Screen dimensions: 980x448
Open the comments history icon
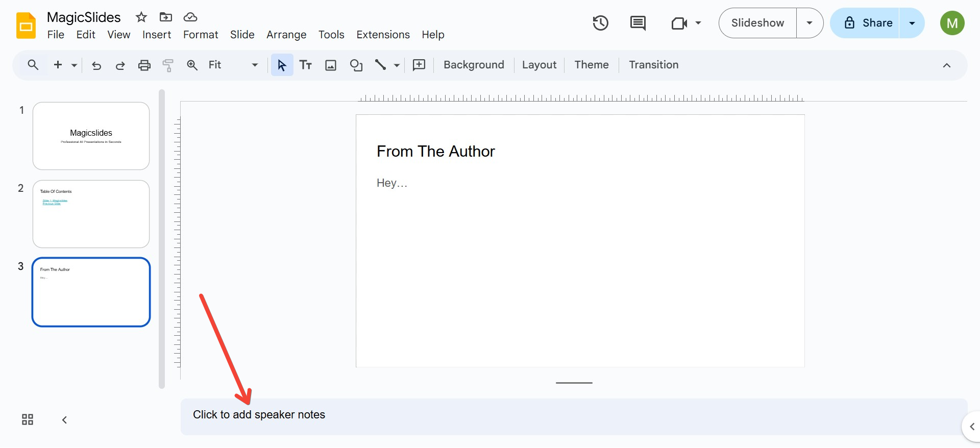pyautogui.click(x=638, y=23)
